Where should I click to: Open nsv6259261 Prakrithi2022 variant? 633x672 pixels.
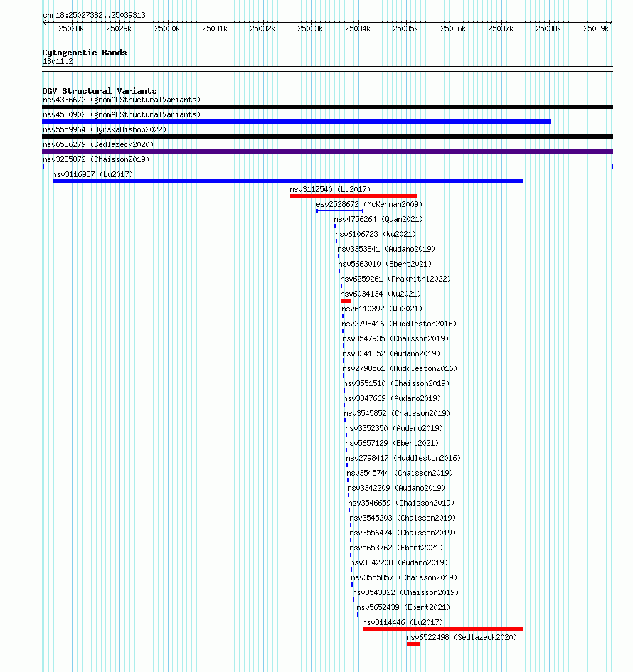(x=395, y=279)
